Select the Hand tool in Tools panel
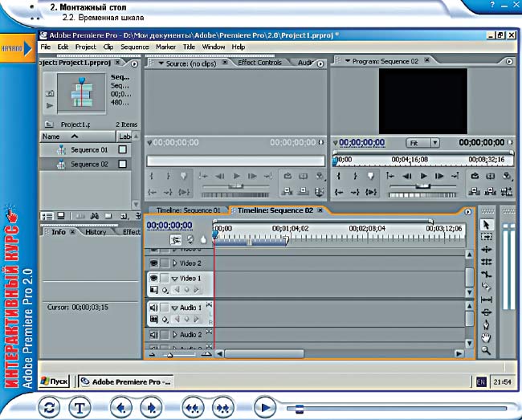The height and width of the screenshot is (420, 522). [x=486, y=337]
